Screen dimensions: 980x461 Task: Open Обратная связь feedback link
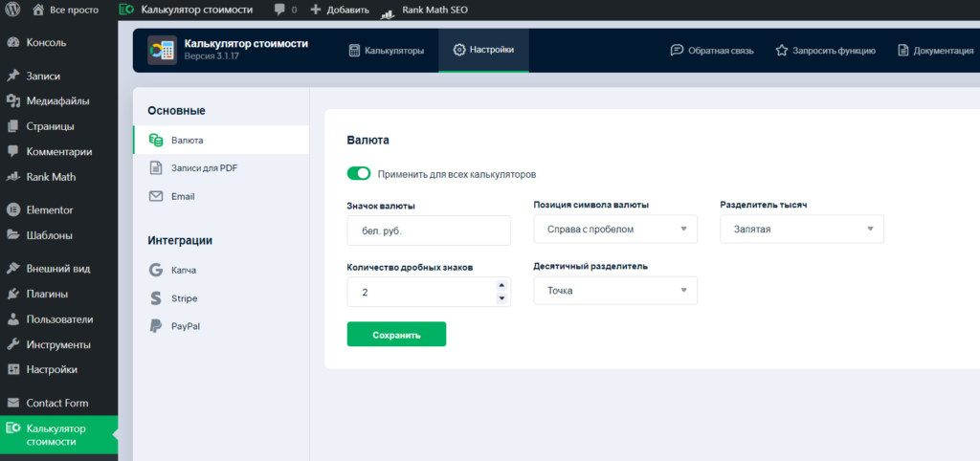coord(712,51)
